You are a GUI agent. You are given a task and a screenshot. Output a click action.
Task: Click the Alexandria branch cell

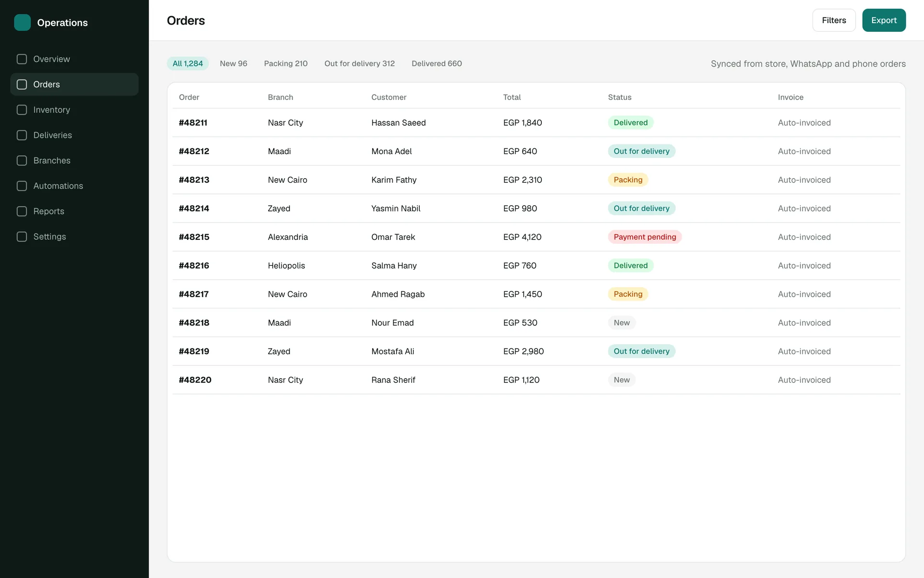[287, 237]
